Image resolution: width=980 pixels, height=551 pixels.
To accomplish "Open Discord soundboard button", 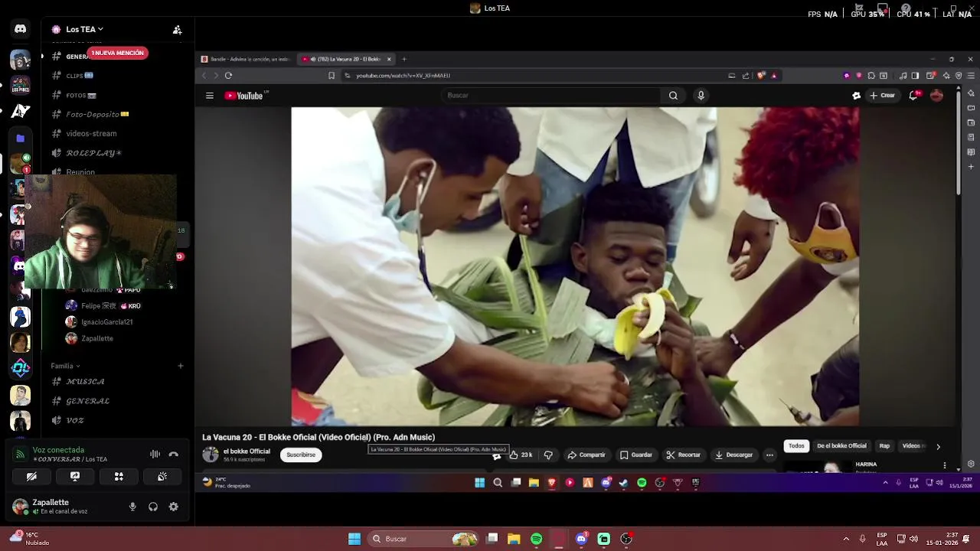I will click(x=162, y=476).
